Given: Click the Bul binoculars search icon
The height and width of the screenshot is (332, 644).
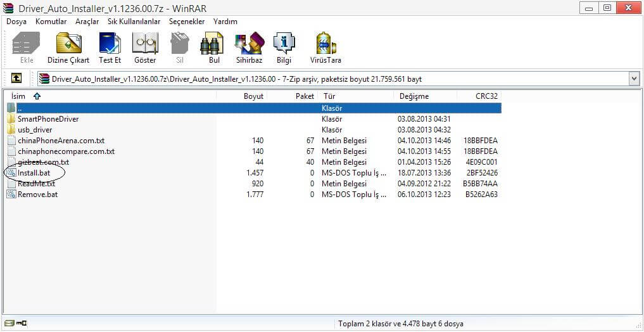Looking at the screenshot, I should [x=214, y=48].
